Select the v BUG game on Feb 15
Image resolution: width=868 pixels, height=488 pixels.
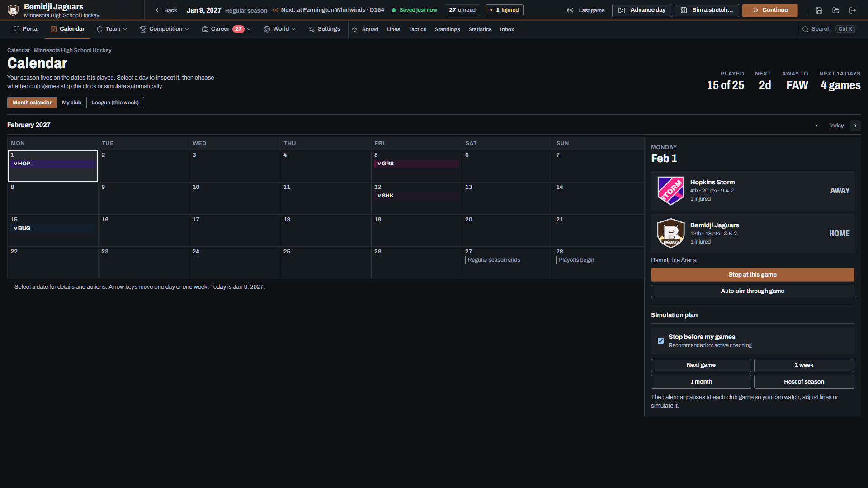pyautogui.click(x=52, y=228)
